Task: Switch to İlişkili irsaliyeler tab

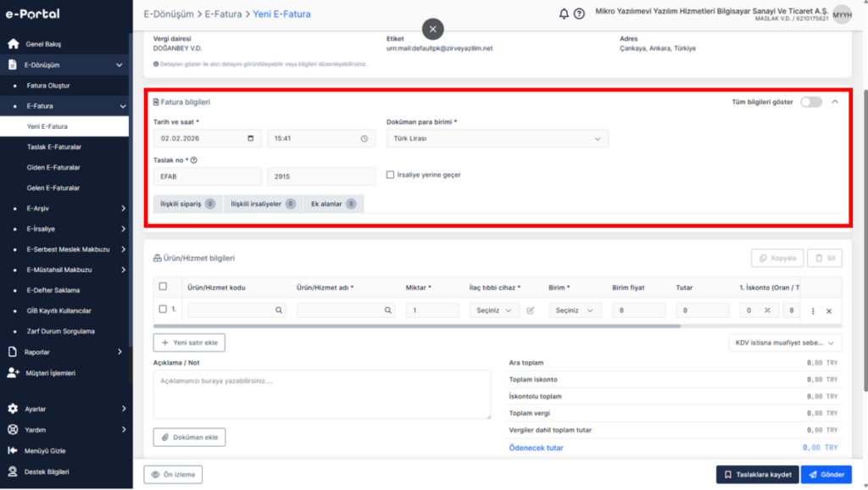Action: (x=263, y=203)
